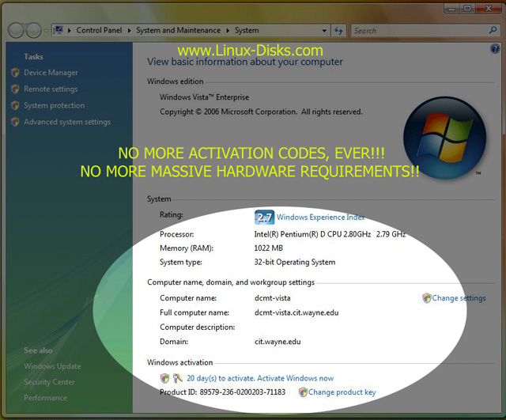The height and width of the screenshot is (420, 506).
Task: Select domain value cit.wayne.edu
Action: (278, 342)
